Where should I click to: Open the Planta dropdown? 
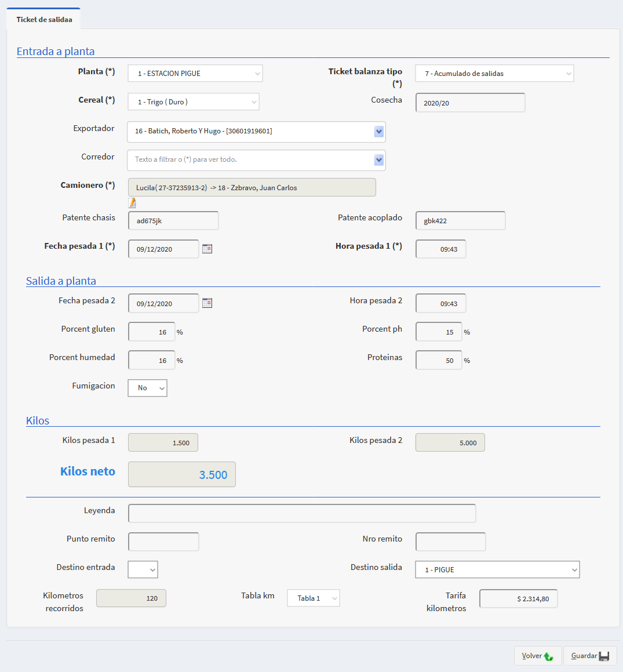195,74
